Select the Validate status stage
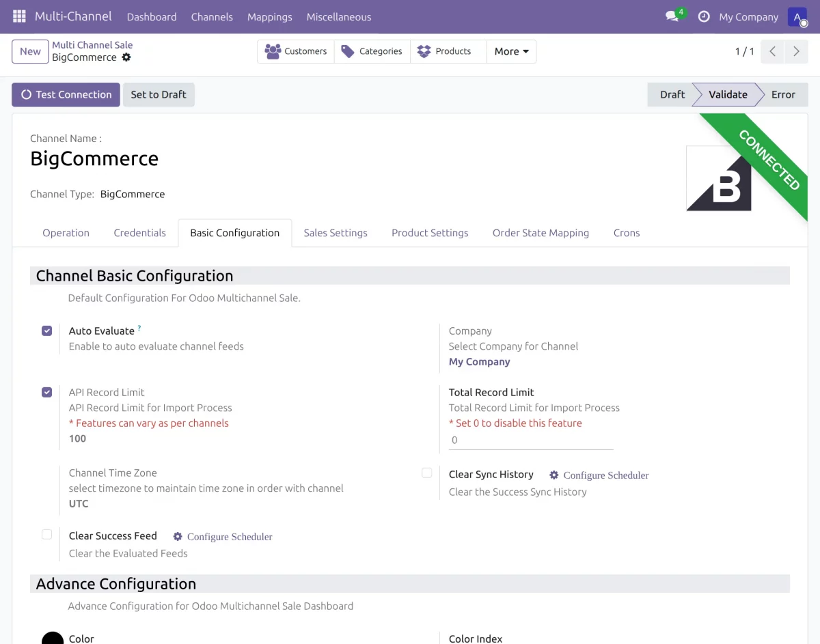This screenshot has width=820, height=644. [x=728, y=95]
